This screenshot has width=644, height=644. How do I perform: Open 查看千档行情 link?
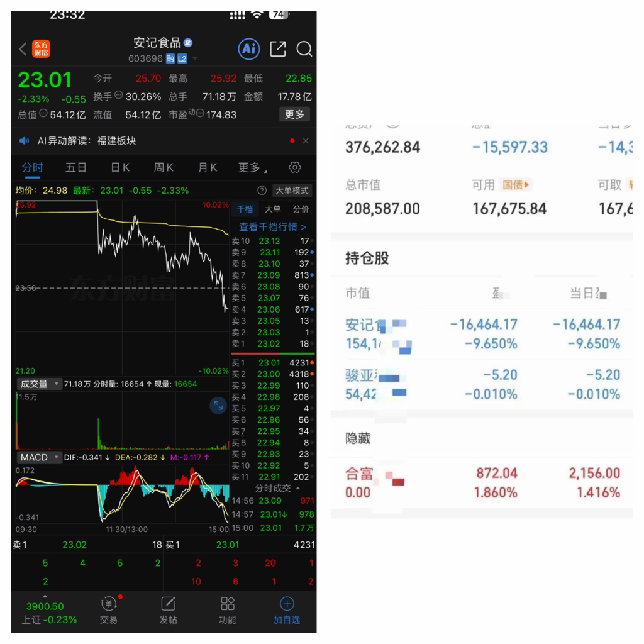point(273,226)
